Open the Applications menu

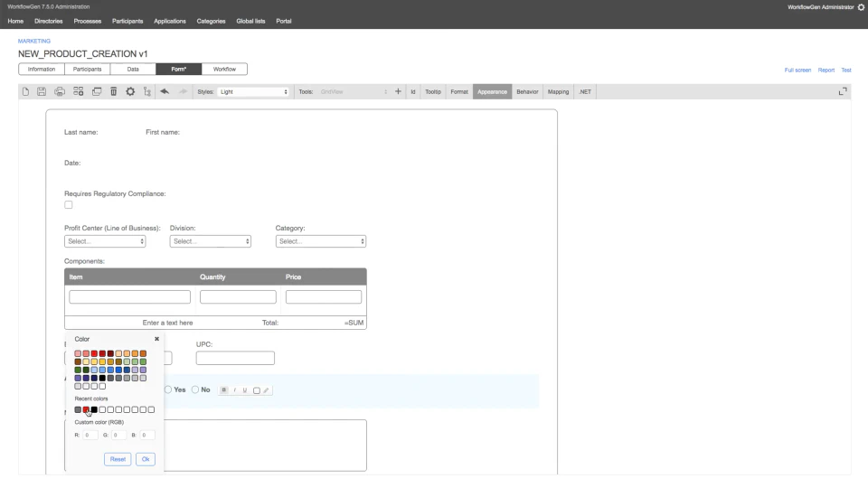click(x=170, y=21)
